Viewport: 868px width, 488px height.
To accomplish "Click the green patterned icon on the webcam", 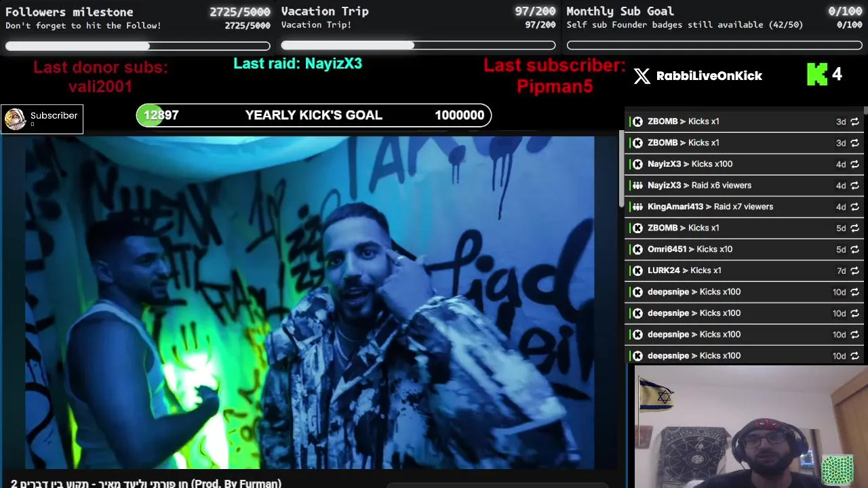I will pos(837,470).
